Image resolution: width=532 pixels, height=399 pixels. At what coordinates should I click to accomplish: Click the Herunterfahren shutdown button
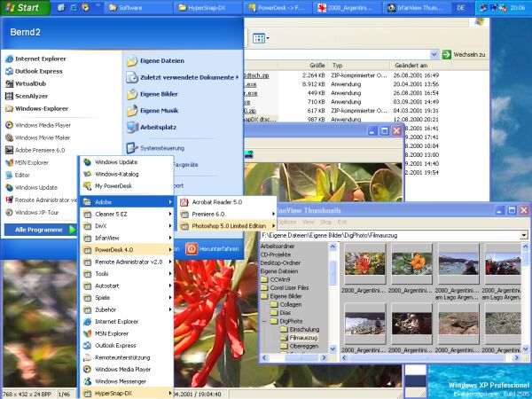tap(212, 249)
